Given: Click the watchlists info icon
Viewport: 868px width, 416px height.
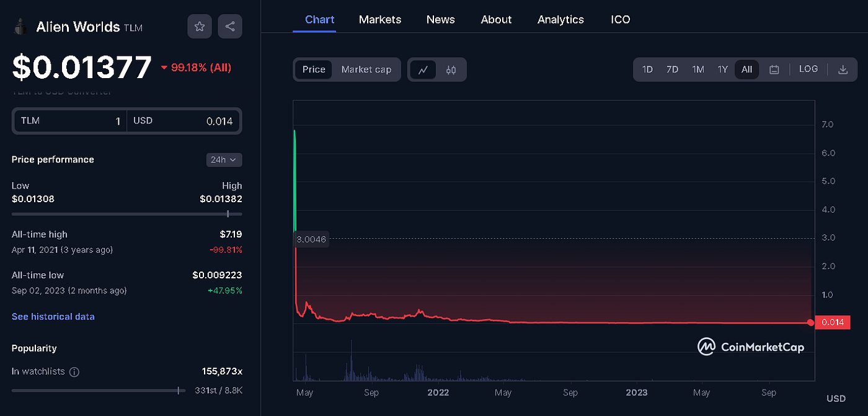Looking at the screenshot, I should 74,372.
